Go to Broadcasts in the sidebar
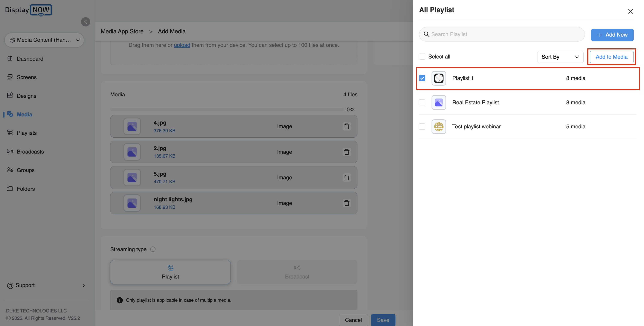The image size is (644, 326). coord(30,152)
